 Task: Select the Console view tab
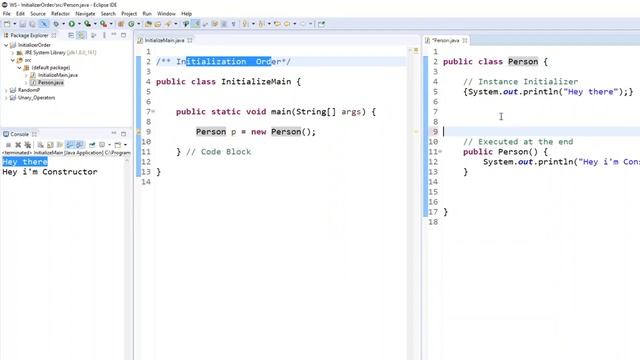click(19, 134)
